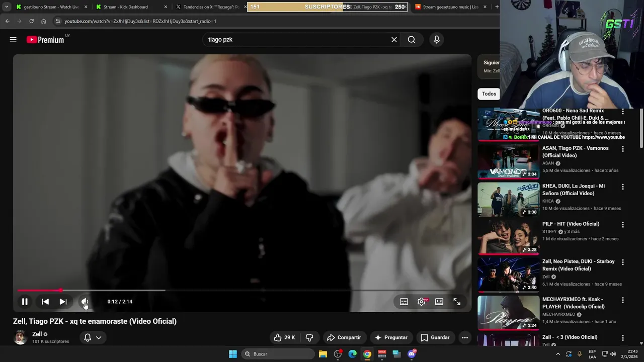Click the Compartir share button
Image resolution: width=644 pixels, height=362 pixels.
344,337
